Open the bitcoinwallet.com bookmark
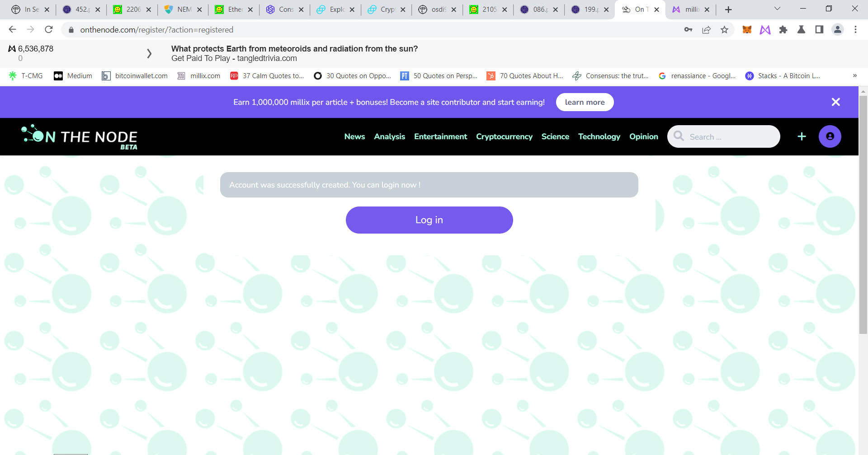 tap(135, 75)
